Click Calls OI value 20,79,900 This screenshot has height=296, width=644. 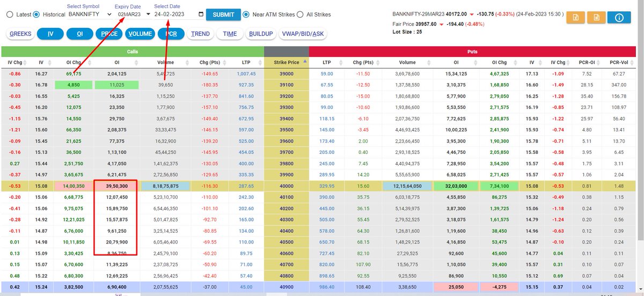point(116,242)
